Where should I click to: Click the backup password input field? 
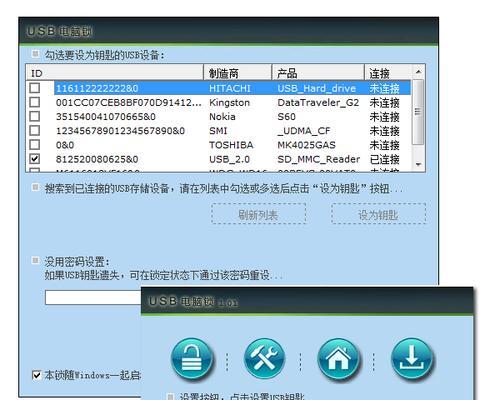coord(93,297)
